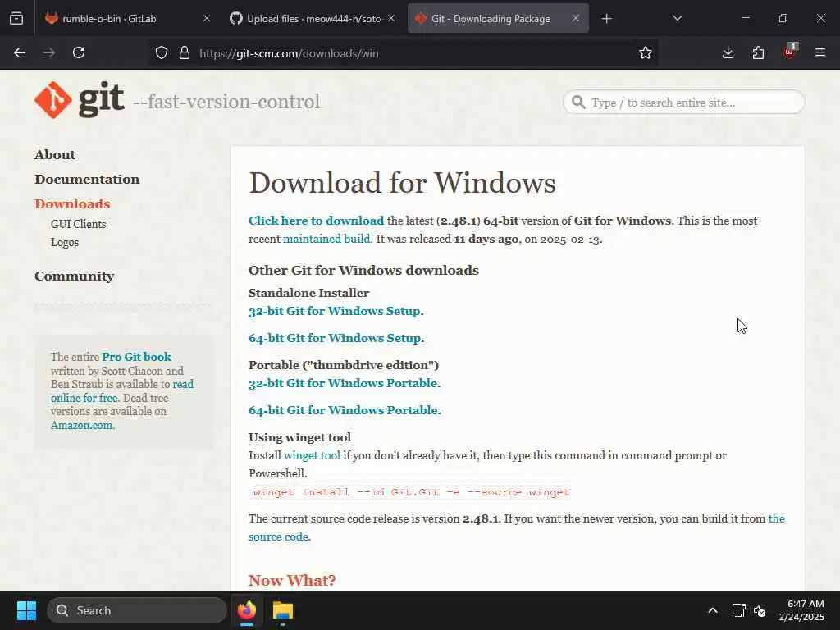
Task: Focus the 'search entire site' field
Action: [x=684, y=103]
